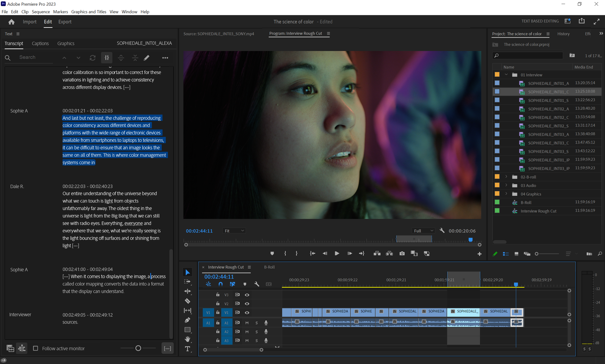Screen dimensions: 605x364
Task: Enable the Follow active monitor checkbox
Action: pos(35,348)
